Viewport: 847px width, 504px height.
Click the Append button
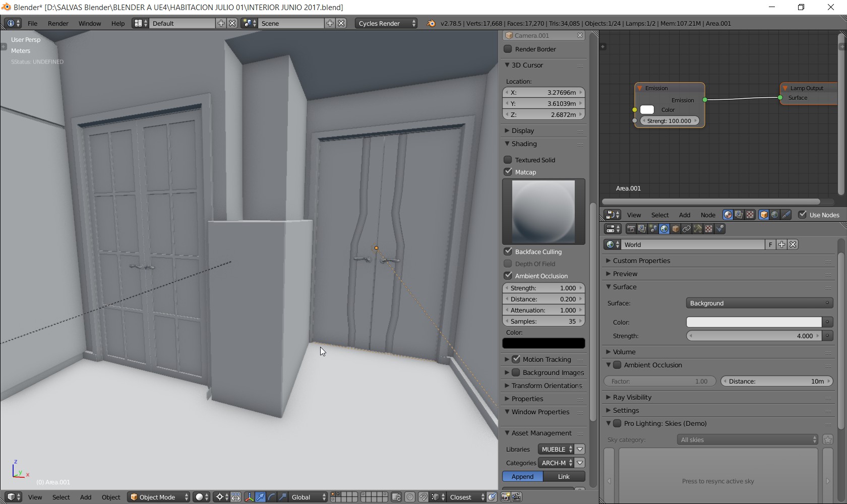522,476
